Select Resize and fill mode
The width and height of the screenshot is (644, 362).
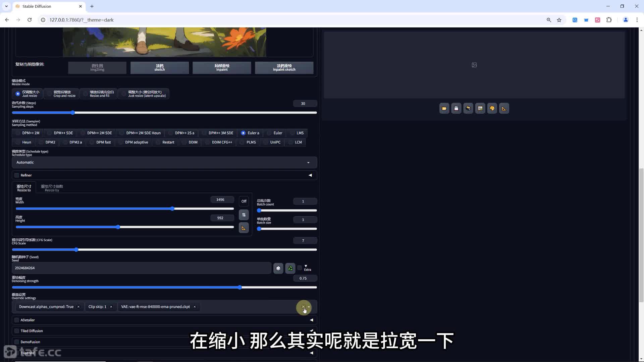[99, 94]
